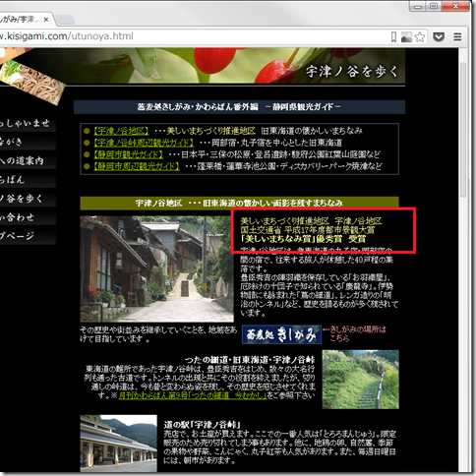Click the green hillside stairs photo
This screenshot has height=476, width=476.
[x=360, y=380]
